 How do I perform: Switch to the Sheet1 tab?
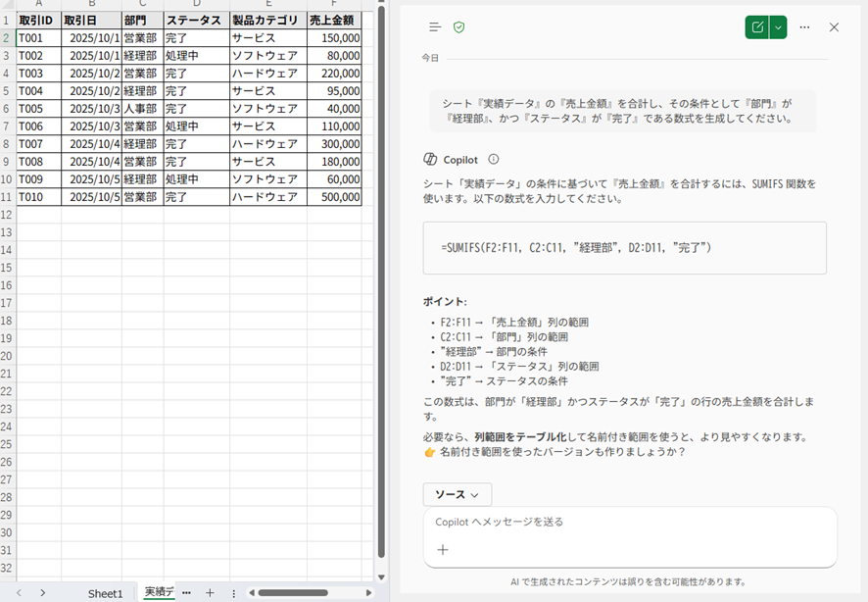pyautogui.click(x=105, y=592)
